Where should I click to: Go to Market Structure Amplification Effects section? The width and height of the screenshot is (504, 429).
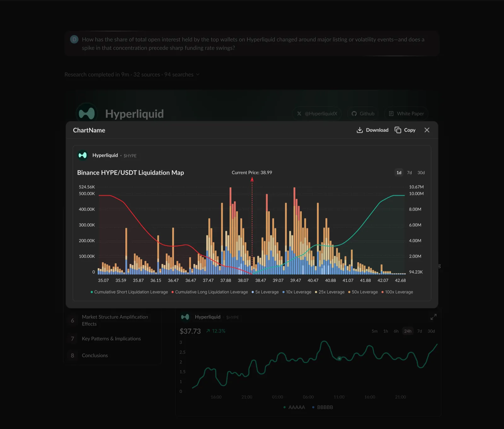click(112, 321)
